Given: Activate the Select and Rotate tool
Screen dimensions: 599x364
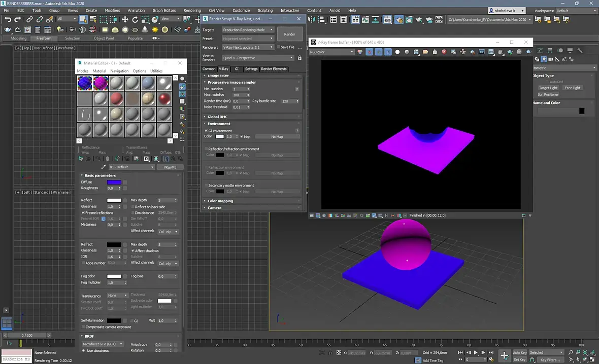Looking at the screenshot, I should click(x=136, y=19).
